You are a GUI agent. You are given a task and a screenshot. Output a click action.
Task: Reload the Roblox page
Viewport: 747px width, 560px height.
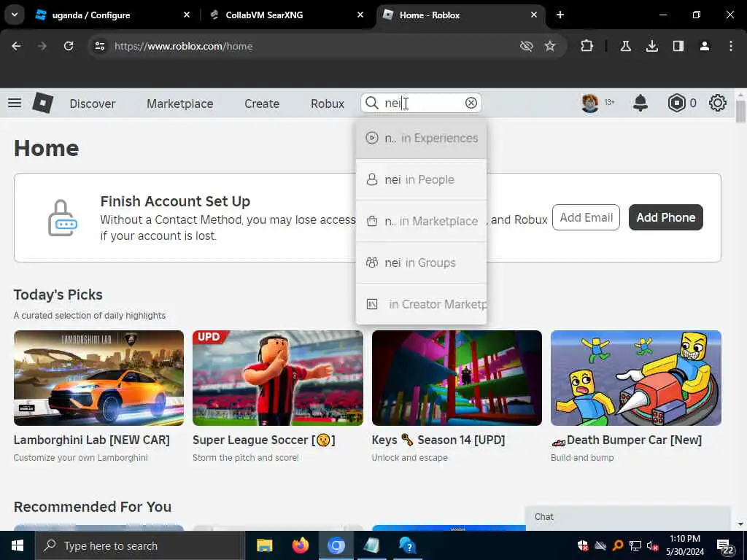coord(69,46)
